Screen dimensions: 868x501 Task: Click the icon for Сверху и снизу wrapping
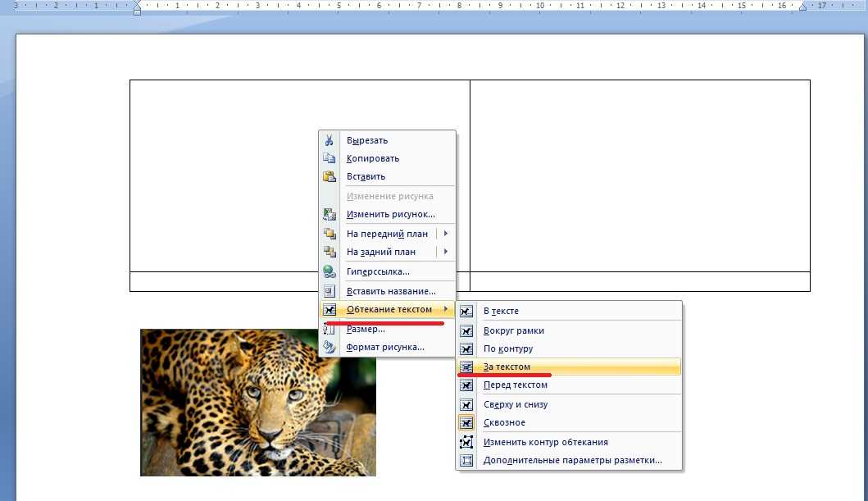pyautogui.click(x=466, y=404)
